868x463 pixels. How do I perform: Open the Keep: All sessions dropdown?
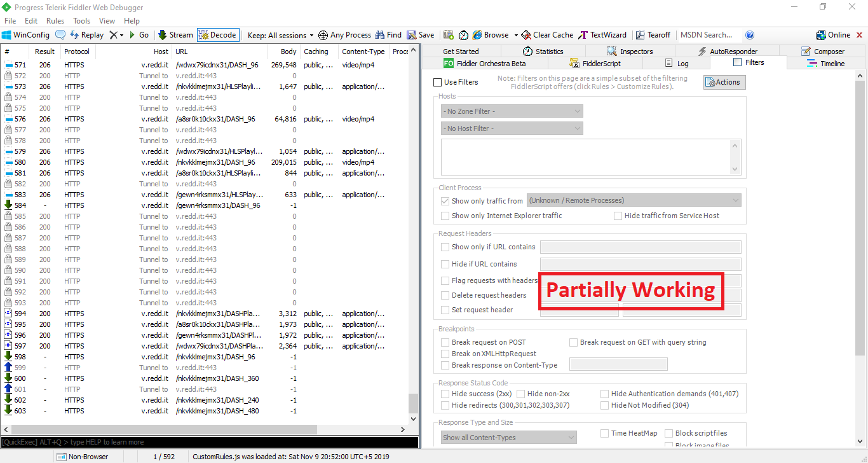(x=281, y=35)
